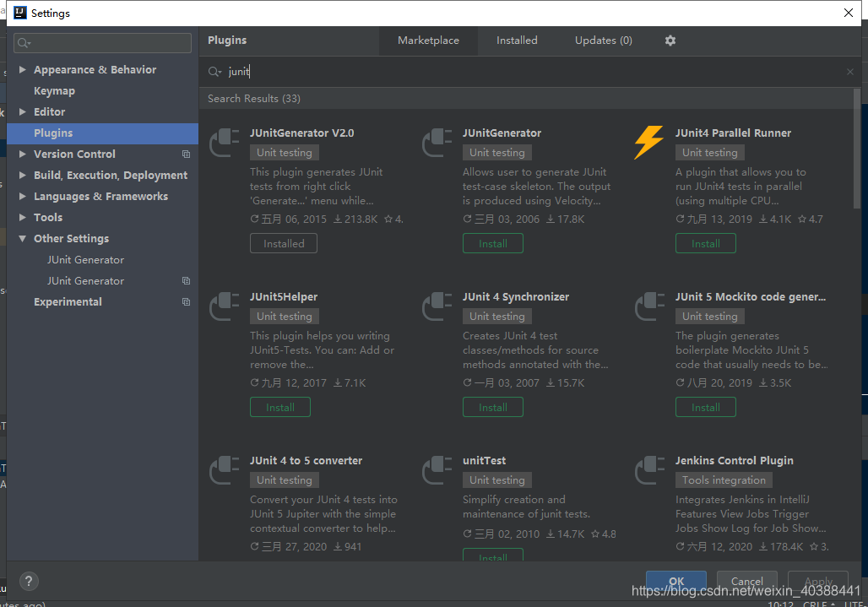
Task: Switch to the Marketplace tab
Action: 428,41
